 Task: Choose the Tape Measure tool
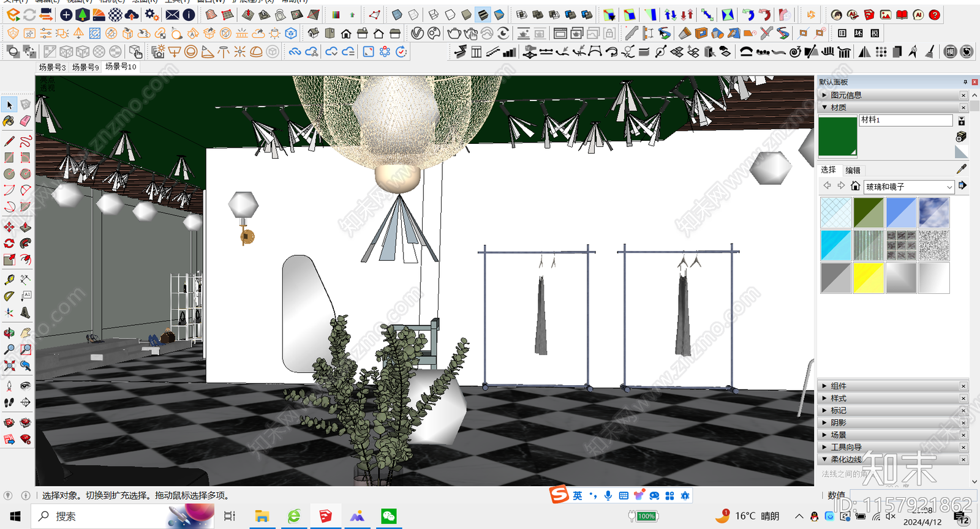point(9,280)
